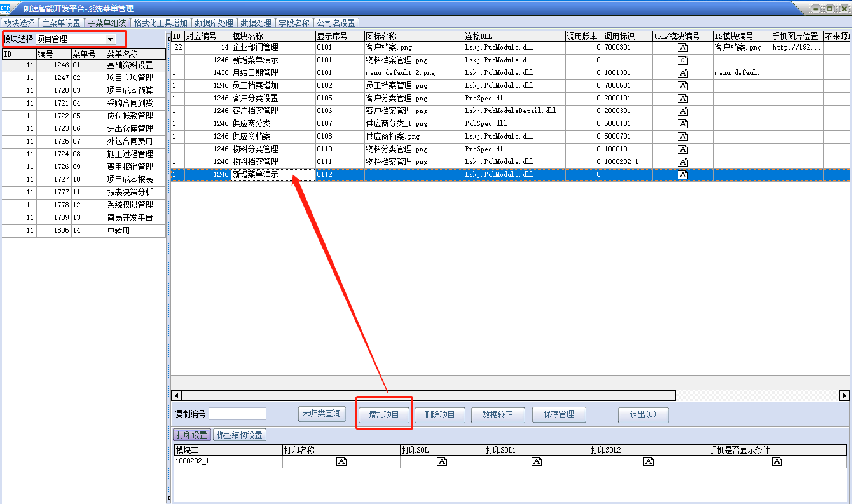Open URL editor icon for 月结日期管理 row

click(683, 73)
